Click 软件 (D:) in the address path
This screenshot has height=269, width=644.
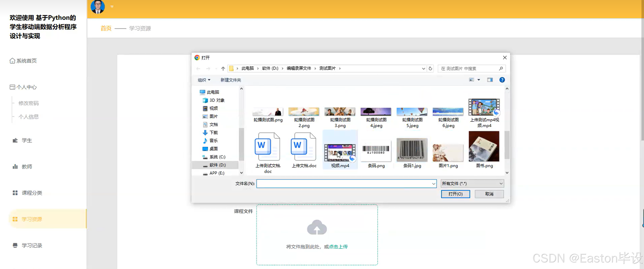[270, 68]
